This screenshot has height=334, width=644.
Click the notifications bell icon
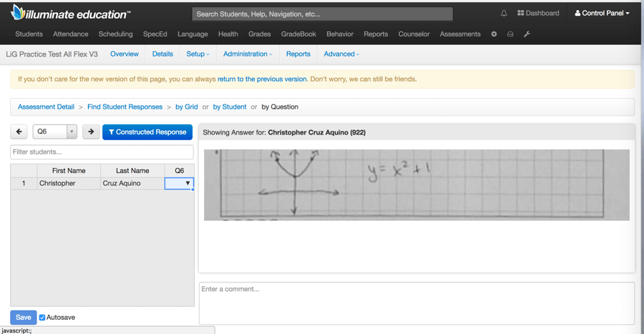pos(504,14)
